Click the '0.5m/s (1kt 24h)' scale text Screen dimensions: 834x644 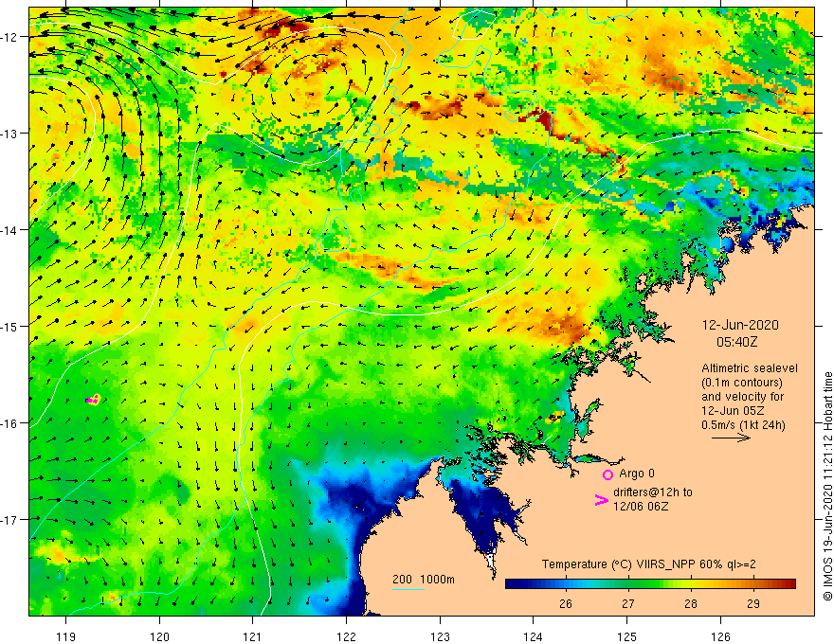[x=743, y=425]
